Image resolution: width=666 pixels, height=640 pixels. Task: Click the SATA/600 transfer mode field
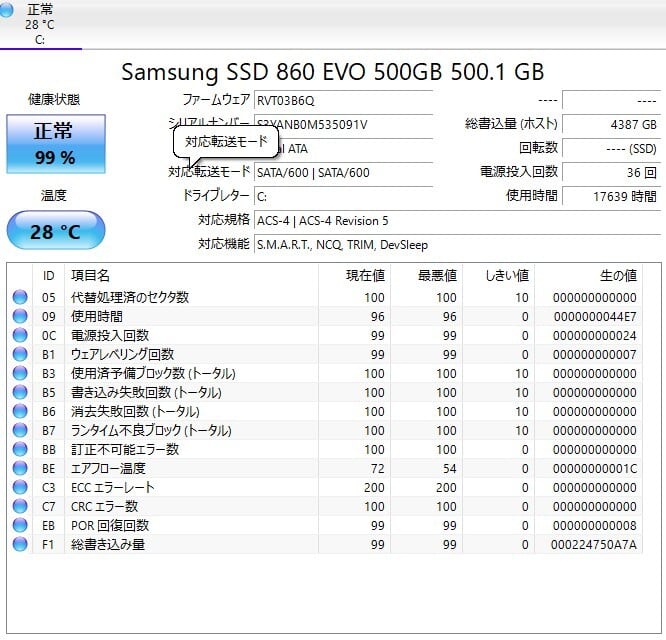click(343, 172)
